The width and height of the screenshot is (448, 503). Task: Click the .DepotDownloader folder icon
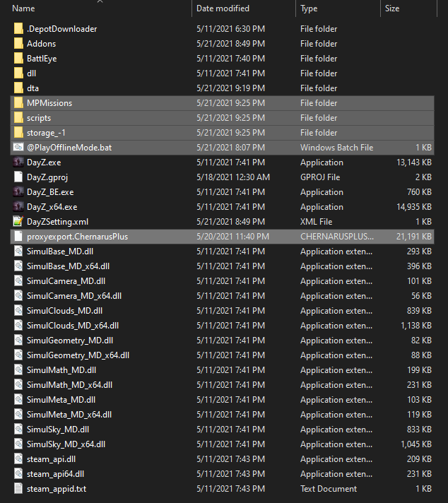pos(18,29)
